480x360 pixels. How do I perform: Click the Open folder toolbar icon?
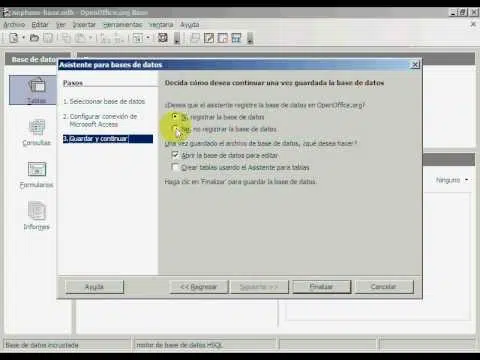34,38
